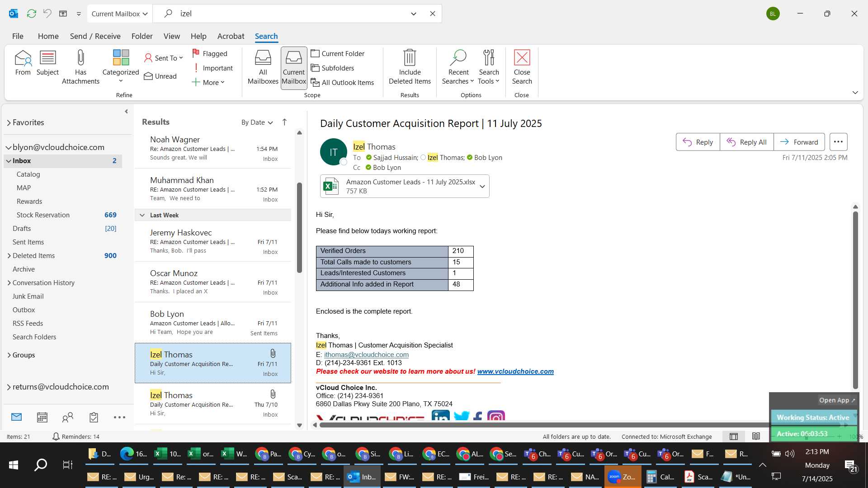Collapse the Last Week group

[142, 215]
